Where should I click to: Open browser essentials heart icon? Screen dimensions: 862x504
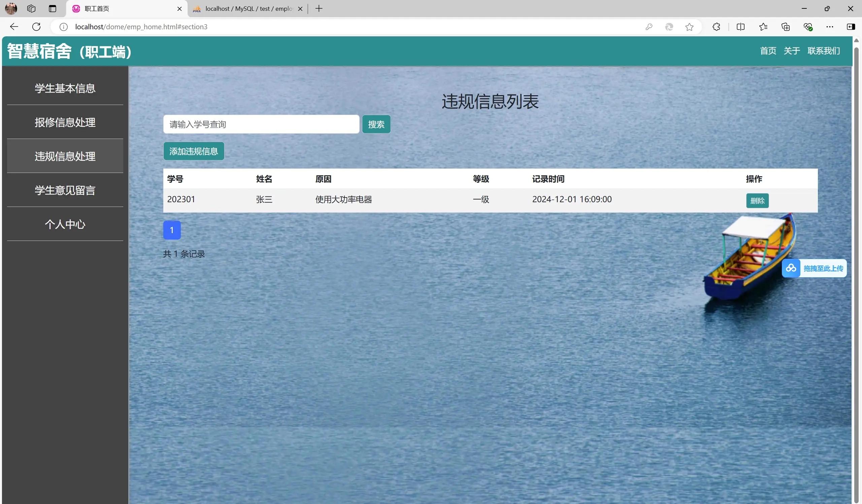[x=808, y=27]
